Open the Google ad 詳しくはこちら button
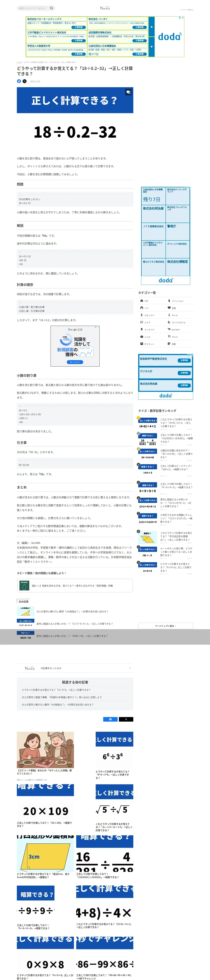 (x=75, y=362)
